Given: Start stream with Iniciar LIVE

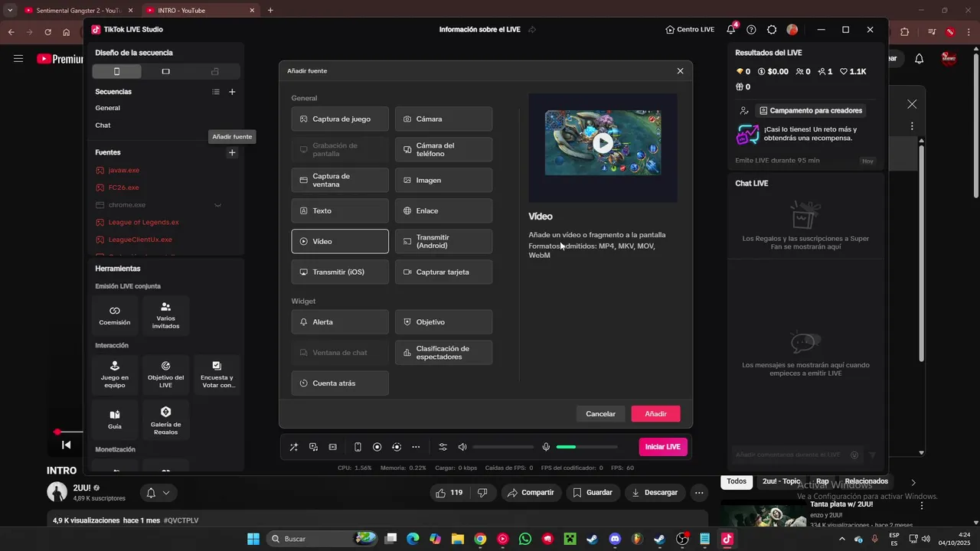Looking at the screenshot, I should point(663,447).
